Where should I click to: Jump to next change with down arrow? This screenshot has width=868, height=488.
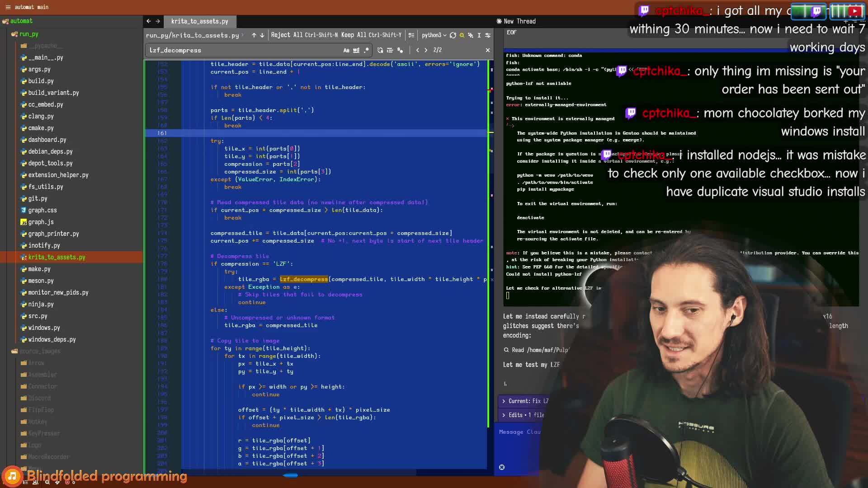point(262,35)
